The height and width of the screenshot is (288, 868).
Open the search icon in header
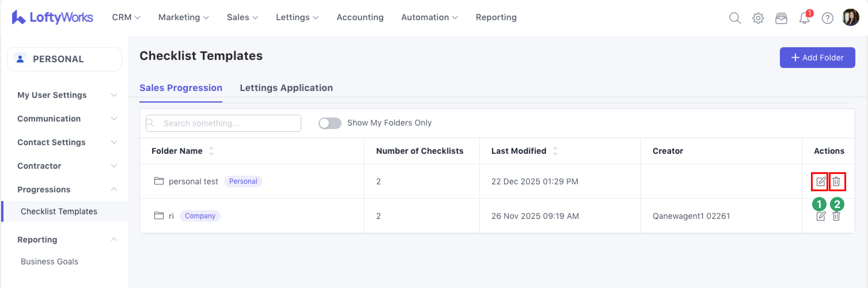[735, 18]
